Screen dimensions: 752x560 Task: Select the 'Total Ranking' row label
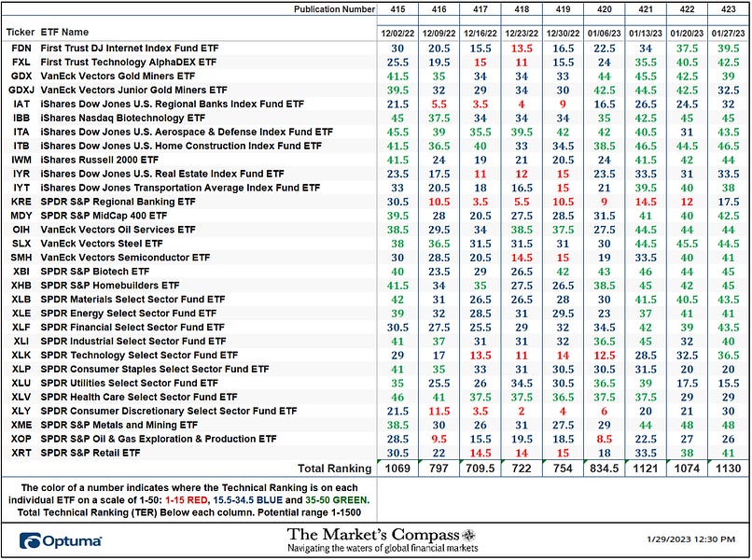coord(335,469)
